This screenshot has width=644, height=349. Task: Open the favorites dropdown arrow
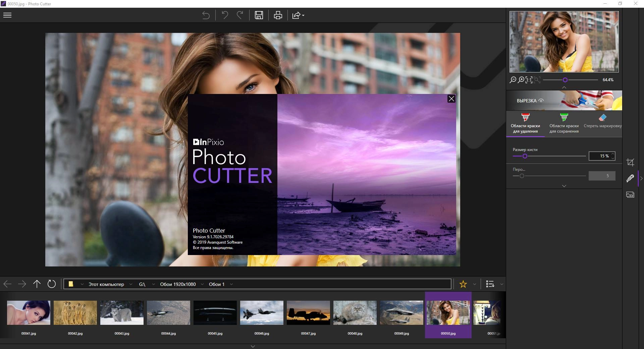tap(475, 284)
